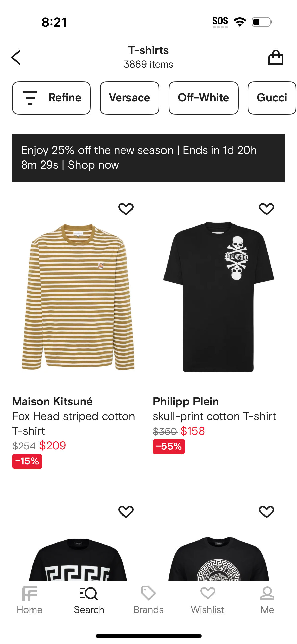Image resolution: width=297 pixels, height=644 pixels.
Task: Switch to the Search tab
Action: click(89, 600)
